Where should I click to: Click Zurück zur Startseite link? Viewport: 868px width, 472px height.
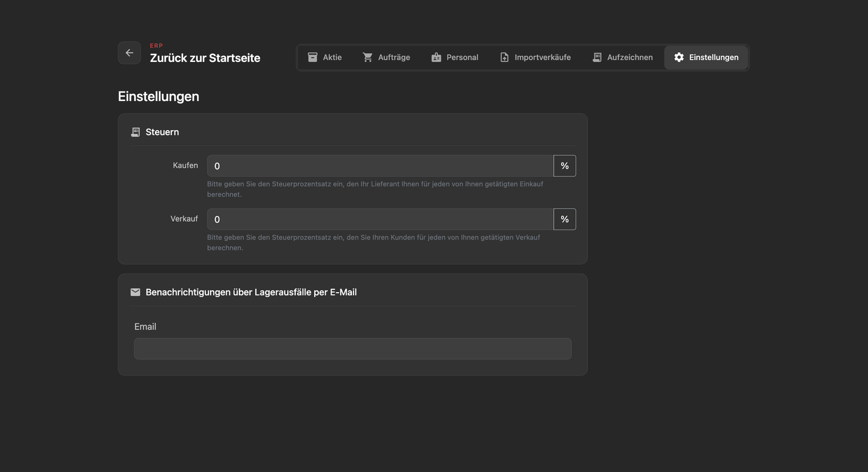(x=205, y=58)
